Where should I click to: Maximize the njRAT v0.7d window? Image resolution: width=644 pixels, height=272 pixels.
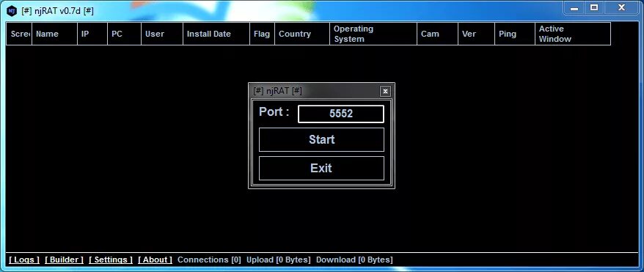click(x=594, y=8)
